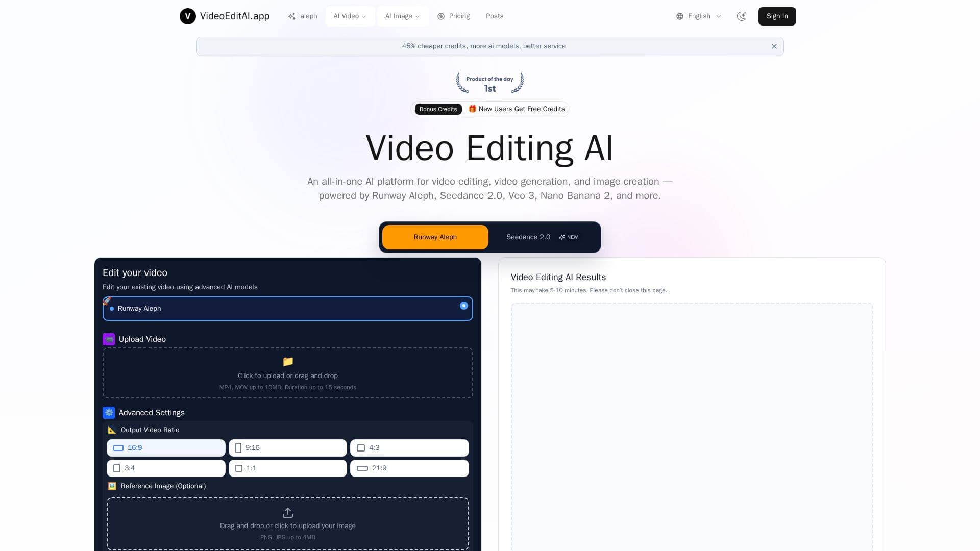The width and height of the screenshot is (980, 551).
Task: Click the "Video Editing AI Results" heading
Action: click(558, 277)
